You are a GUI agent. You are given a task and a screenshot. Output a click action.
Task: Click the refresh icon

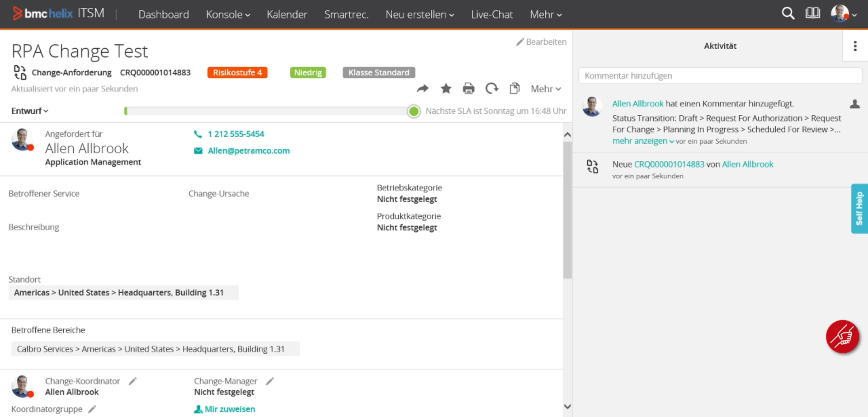tap(492, 89)
